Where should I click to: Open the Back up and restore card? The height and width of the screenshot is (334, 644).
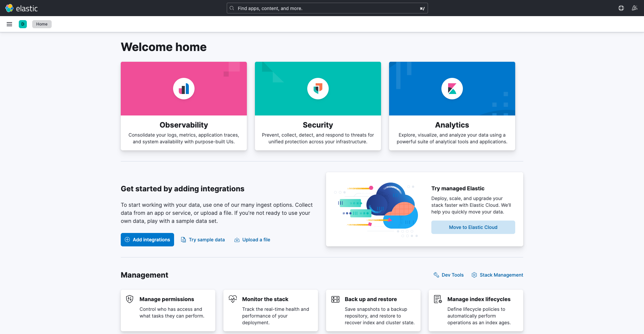[373, 311]
